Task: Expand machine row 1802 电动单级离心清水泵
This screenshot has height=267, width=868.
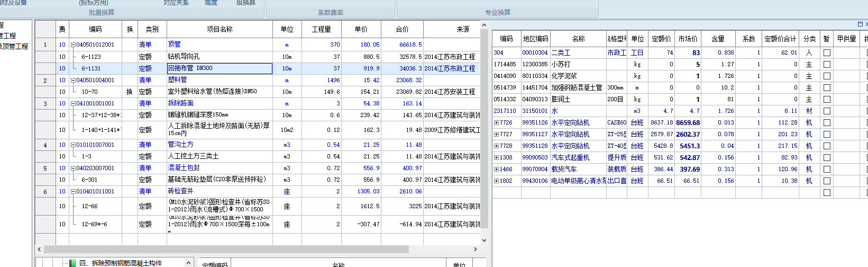Action: [496, 181]
